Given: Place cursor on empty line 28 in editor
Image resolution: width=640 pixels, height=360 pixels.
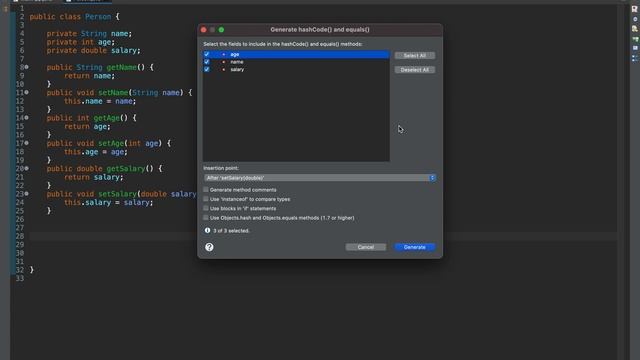Looking at the screenshot, I should coord(112,236).
